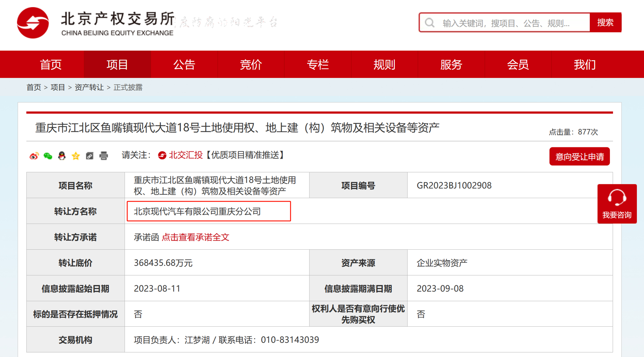Share via the WeChat icon
644x357 pixels.
coord(48,156)
